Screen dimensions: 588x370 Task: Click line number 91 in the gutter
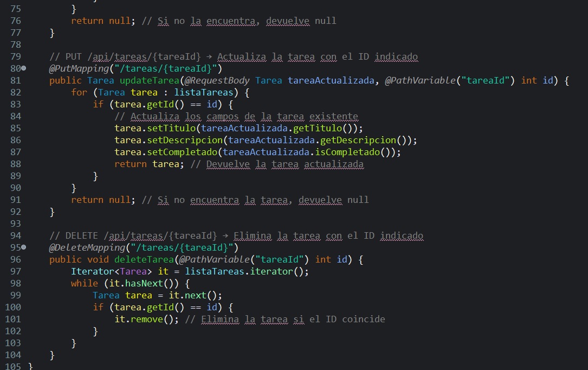click(15, 200)
